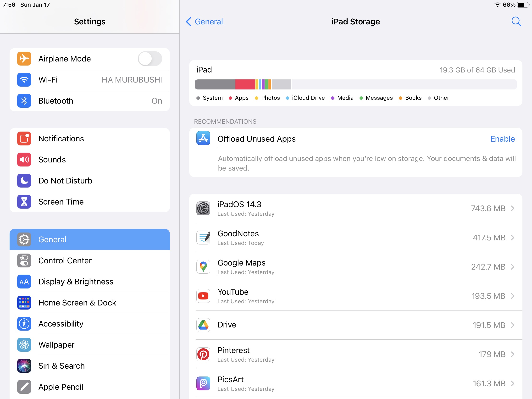Toggle Airplane Mode switch
Viewport: 532px width, 399px height.
coord(150,58)
